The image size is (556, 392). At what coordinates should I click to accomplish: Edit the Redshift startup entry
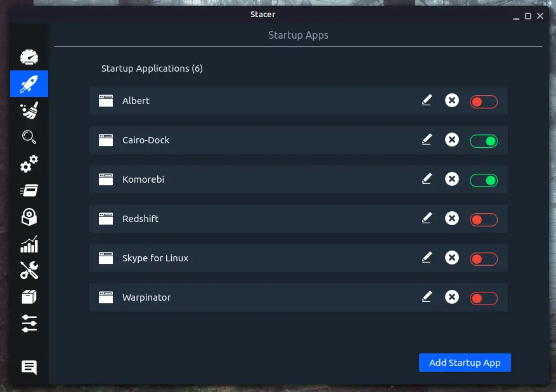(427, 219)
